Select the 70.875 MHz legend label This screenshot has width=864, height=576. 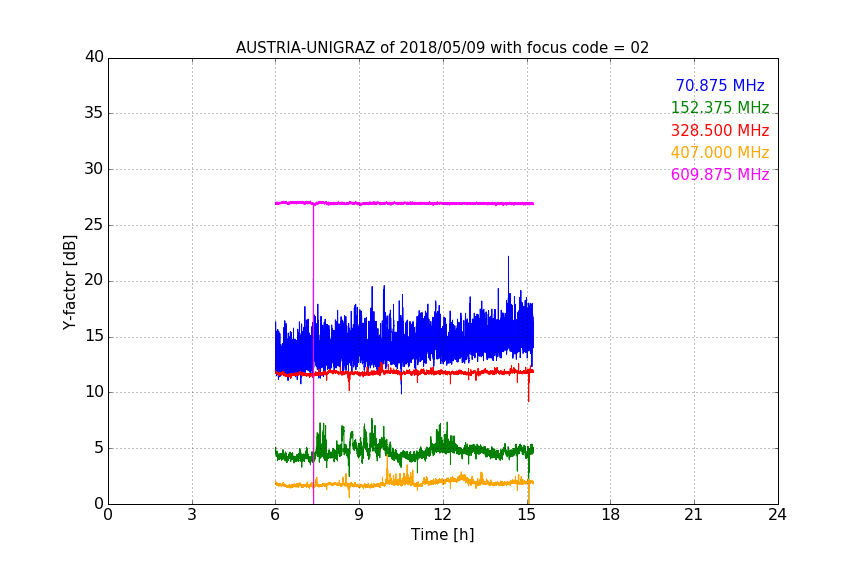pos(720,85)
